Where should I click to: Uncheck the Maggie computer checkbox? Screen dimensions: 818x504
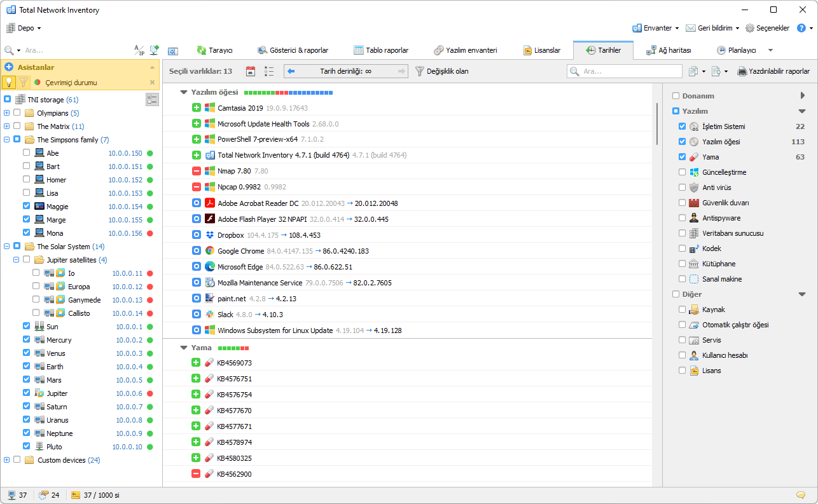click(26, 206)
